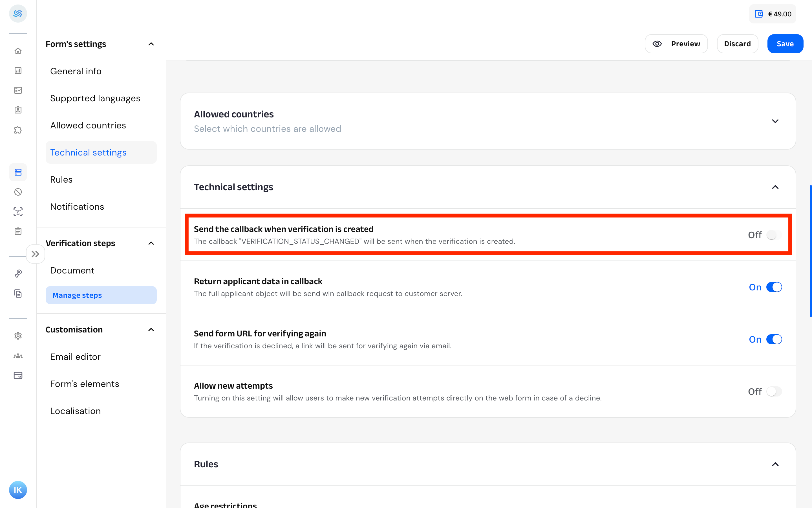Open Document verification step
The height and width of the screenshot is (508, 812).
tap(72, 270)
